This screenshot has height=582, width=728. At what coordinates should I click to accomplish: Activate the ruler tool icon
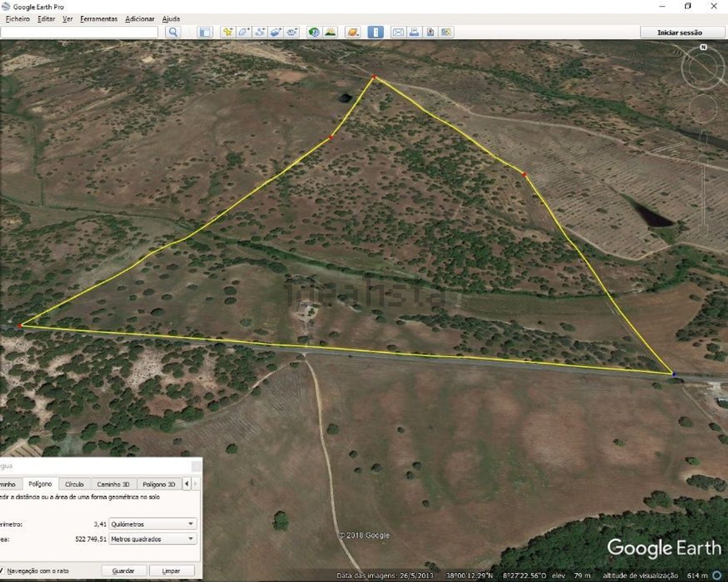(375, 32)
